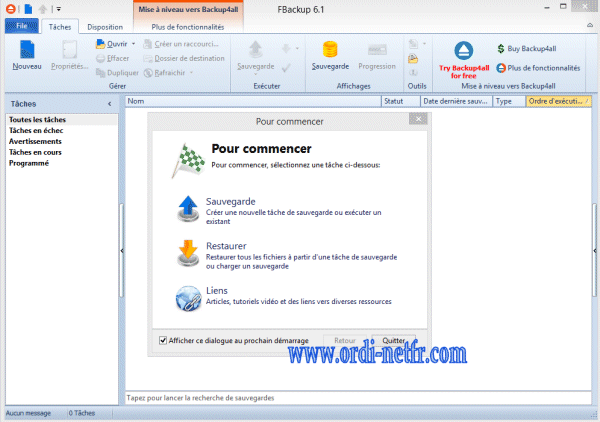Screen dimensions: 600x422
Task: Click the Retour button
Action: [x=345, y=341]
